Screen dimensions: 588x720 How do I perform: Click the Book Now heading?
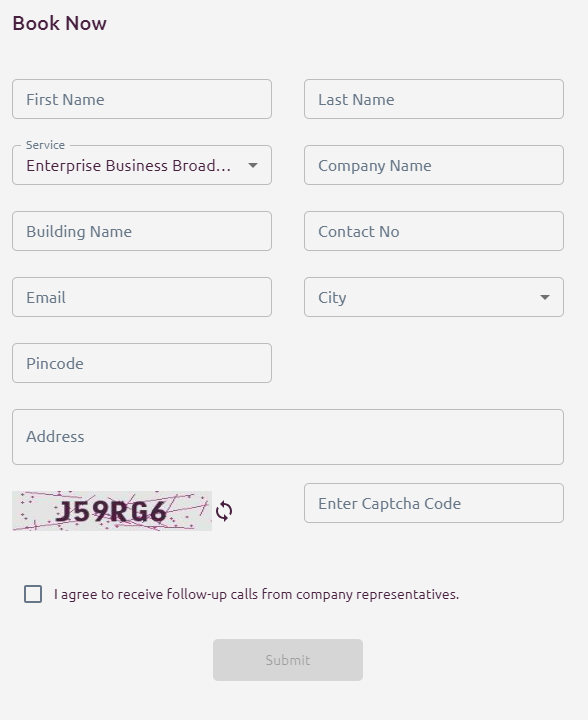click(60, 23)
